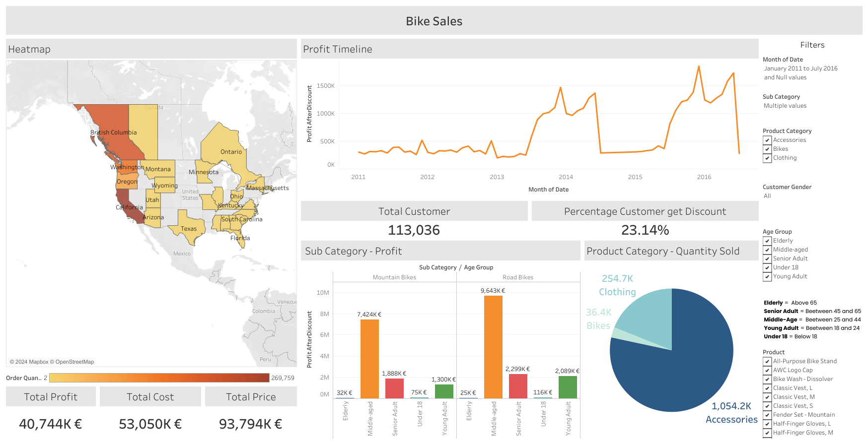Click Road Bikes Young Adult bar 2,089K €
The image size is (868, 444).
click(x=568, y=387)
